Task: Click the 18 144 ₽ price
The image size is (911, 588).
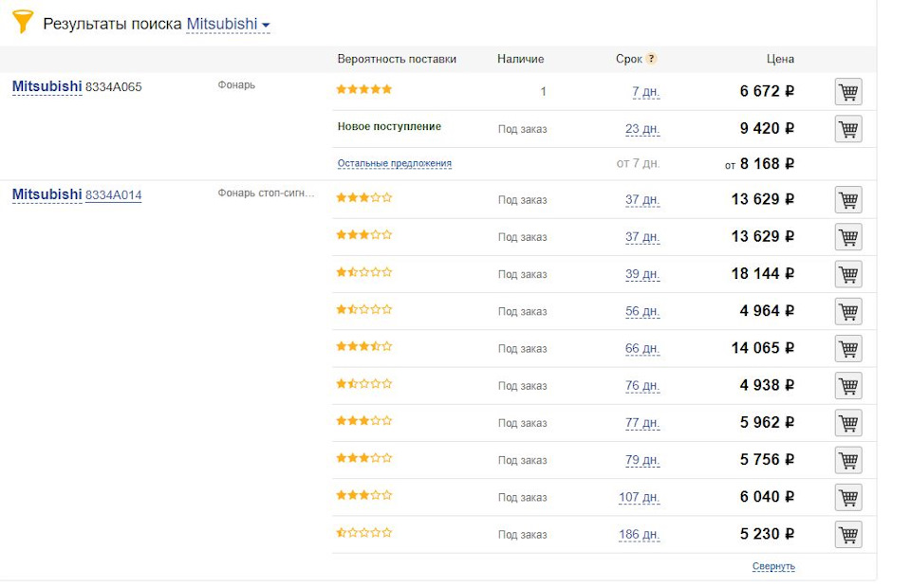Action: click(x=763, y=274)
